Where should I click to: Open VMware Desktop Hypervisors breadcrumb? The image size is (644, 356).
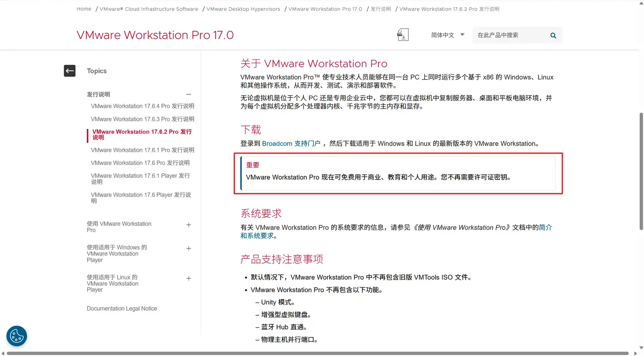tap(243, 9)
